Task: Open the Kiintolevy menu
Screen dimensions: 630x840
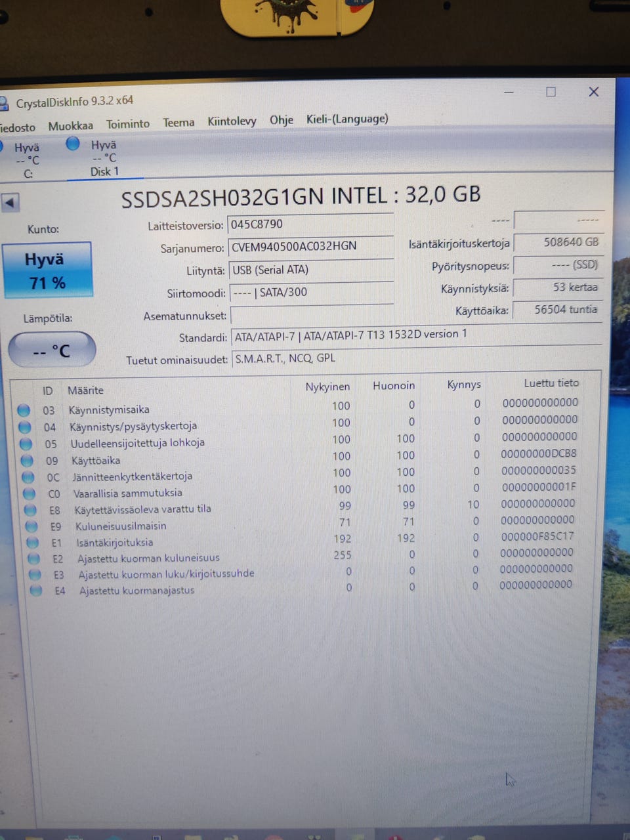Action: 232,121
